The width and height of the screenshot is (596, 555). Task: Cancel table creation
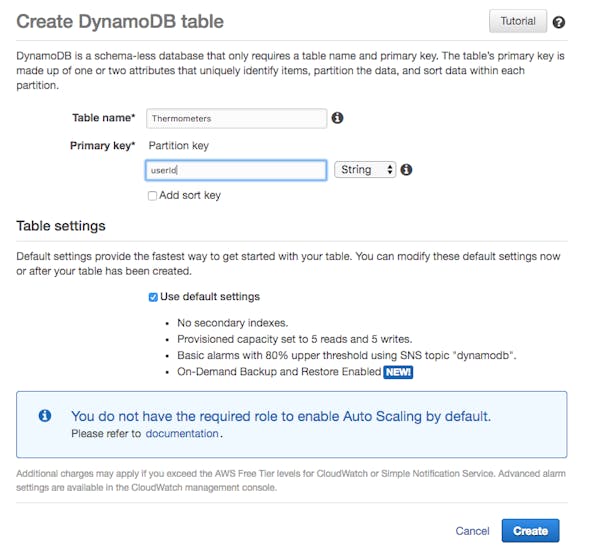point(472,531)
